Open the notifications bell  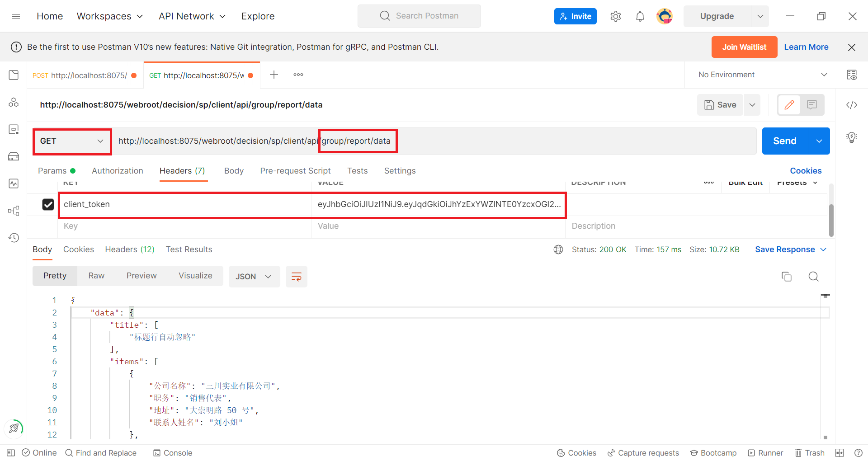640,16
